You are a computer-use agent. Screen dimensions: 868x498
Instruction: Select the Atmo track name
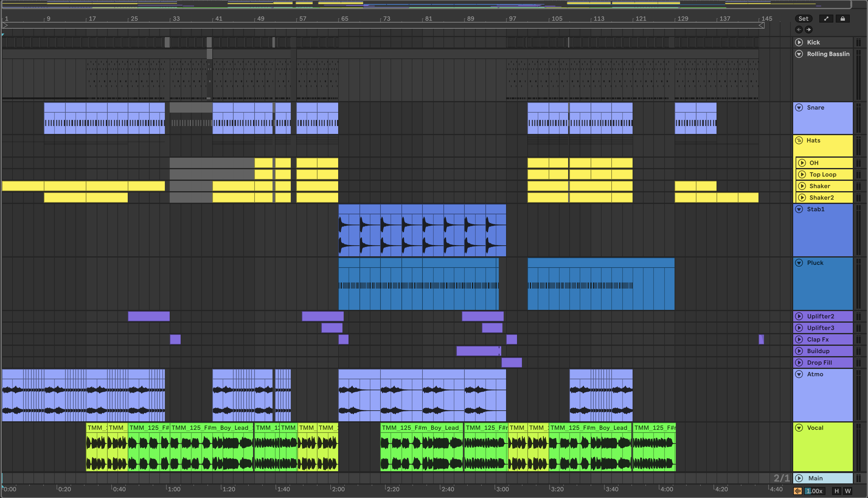click(x=815, y=374)
